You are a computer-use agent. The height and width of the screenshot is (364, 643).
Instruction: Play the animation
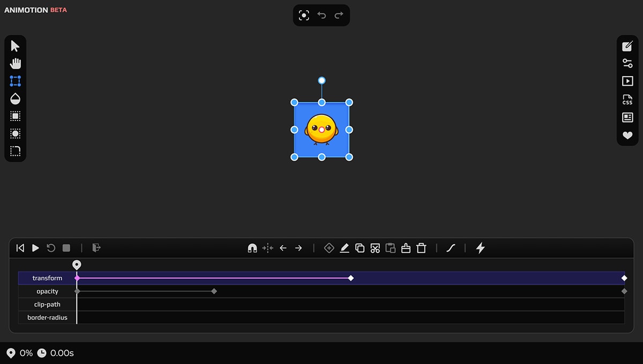(35, 248)
